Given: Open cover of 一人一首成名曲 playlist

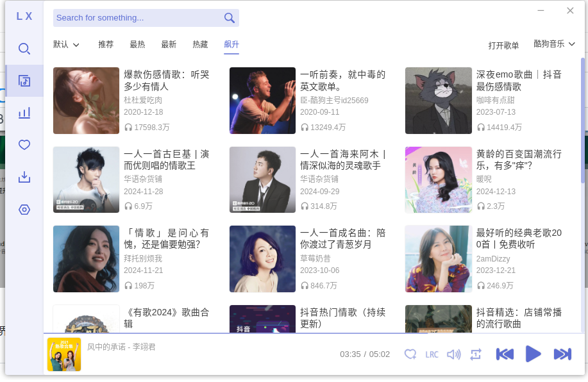Looking at the screenshot, I should point(262,259).
